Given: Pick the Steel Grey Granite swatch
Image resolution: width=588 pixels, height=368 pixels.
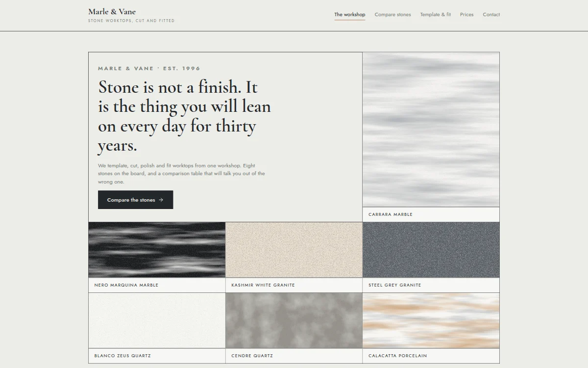Looking at the screenshot, I should [431, 250].
